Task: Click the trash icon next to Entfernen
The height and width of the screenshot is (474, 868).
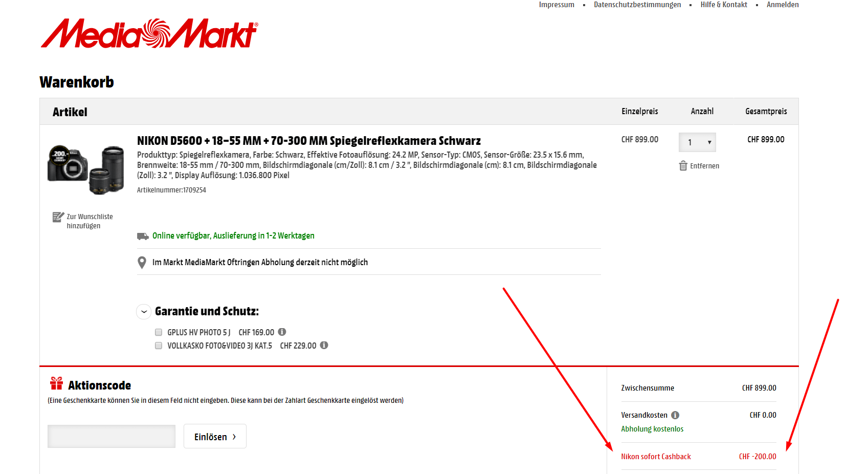Action: (x=683, y=165)
